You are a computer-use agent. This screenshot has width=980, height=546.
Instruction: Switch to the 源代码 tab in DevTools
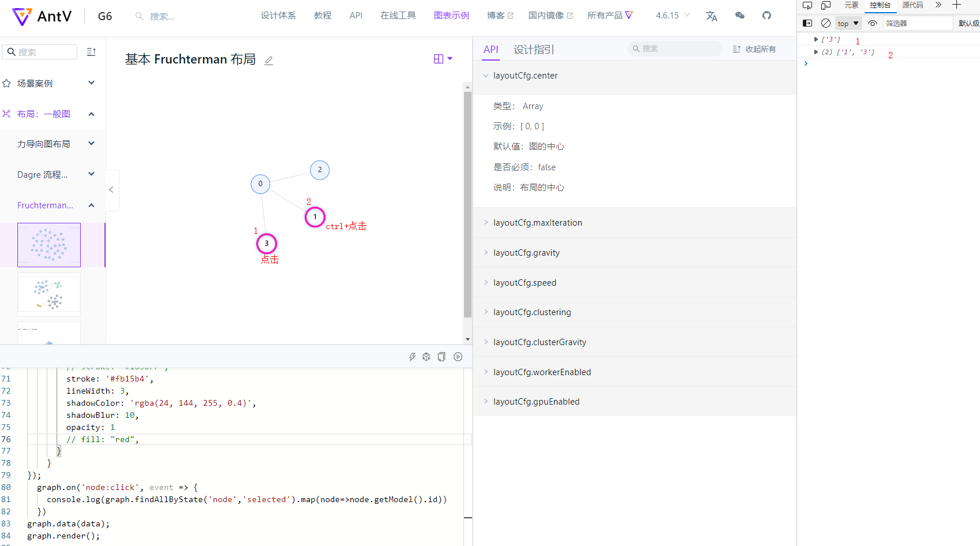pos(912,6)
